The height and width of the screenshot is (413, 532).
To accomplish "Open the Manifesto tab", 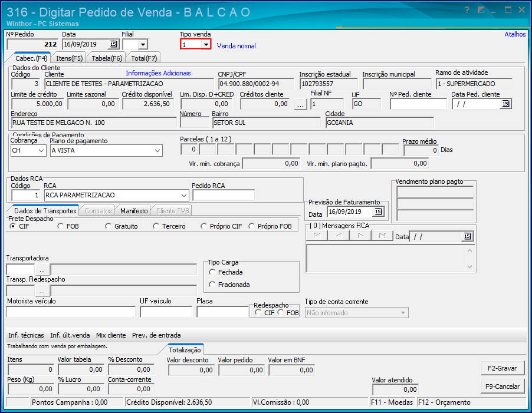I will click(134, 211).
